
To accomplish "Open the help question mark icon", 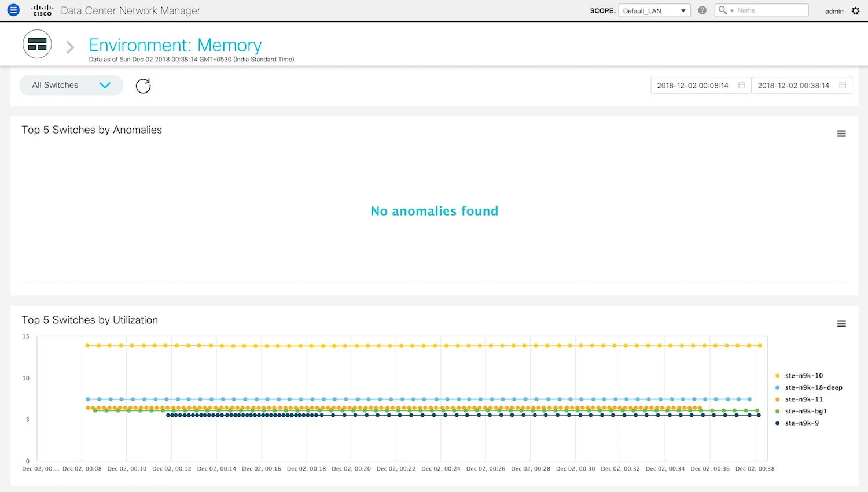I will [702, 10].
